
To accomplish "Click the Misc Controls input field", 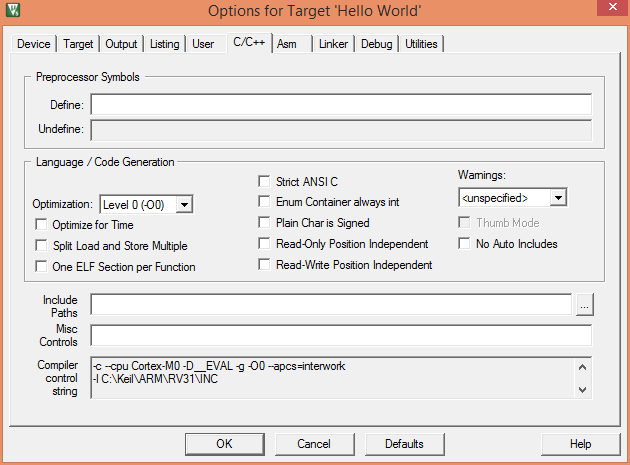I will pos(341,335).
